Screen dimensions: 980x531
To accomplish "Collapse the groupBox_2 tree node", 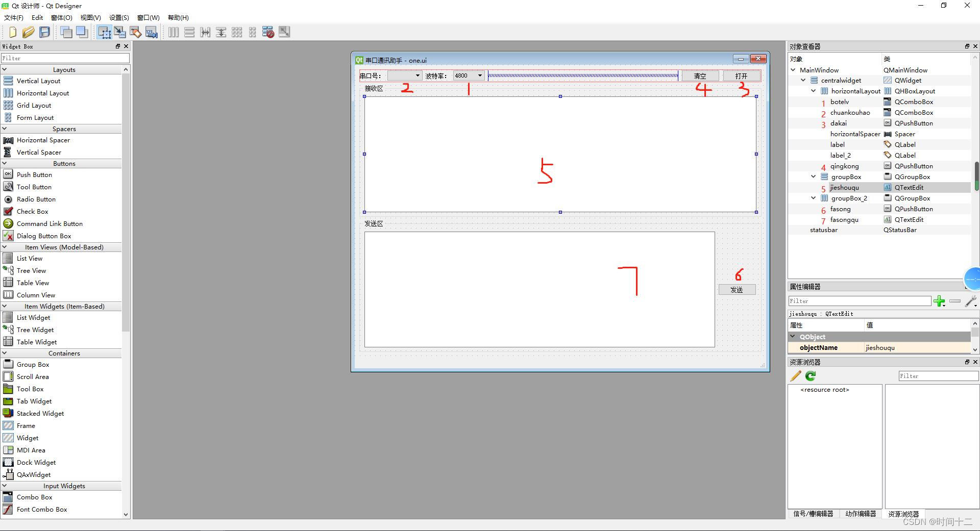I will 814,198.
